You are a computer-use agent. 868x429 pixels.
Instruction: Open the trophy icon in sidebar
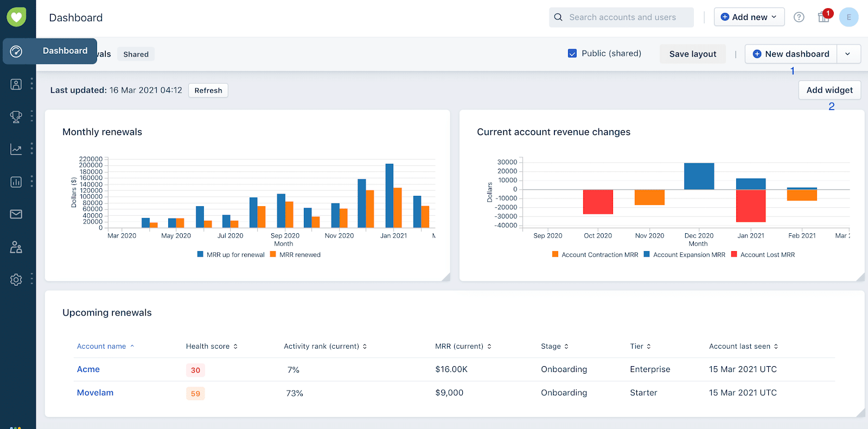pyautogui.click(x=16, y=117)
